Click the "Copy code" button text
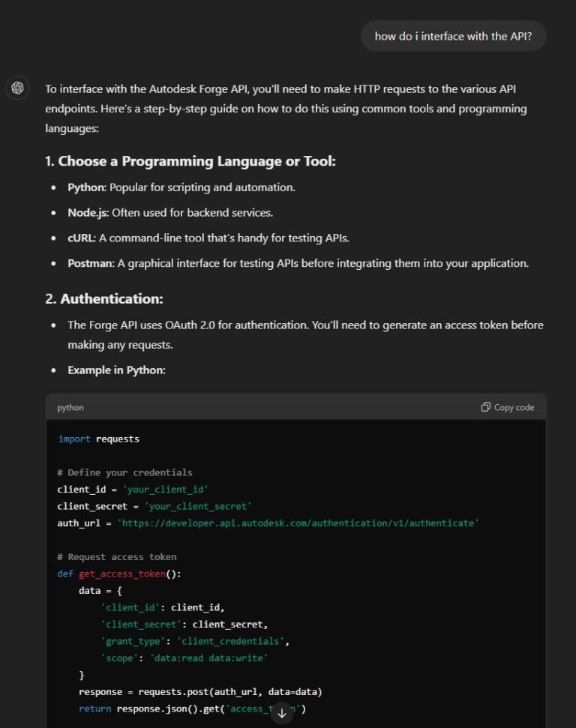Screen dimensions: 576x728 pyautogui.click(x=514, y=407)
